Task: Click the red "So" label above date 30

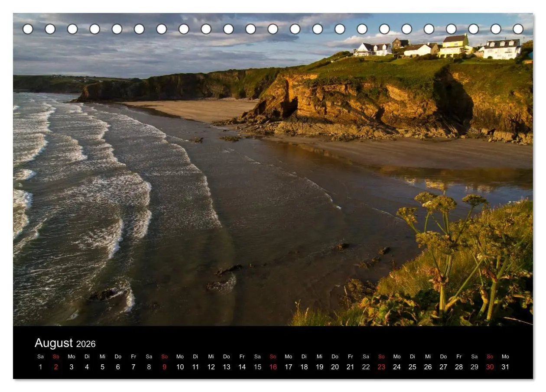Action: click(x=490, y=356)
